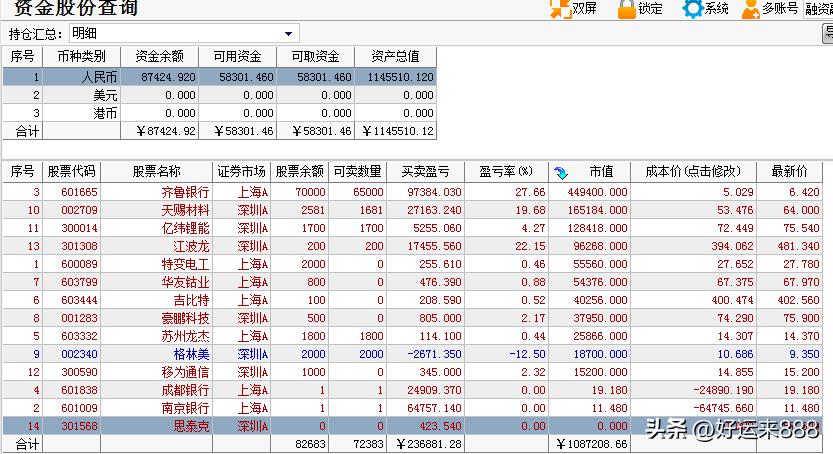The width and height of the screenshot is (833, 454).
Task: Click the 双屏 dual-screen icon
Action: click(559, 8)
